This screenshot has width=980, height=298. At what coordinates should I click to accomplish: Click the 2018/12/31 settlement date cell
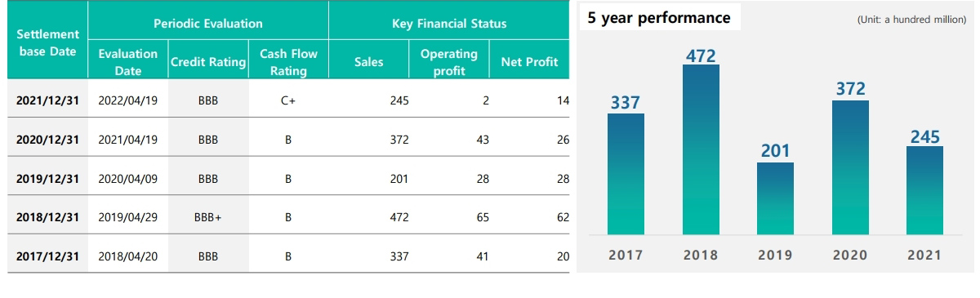pyautogui.click(x=47, y=217)
